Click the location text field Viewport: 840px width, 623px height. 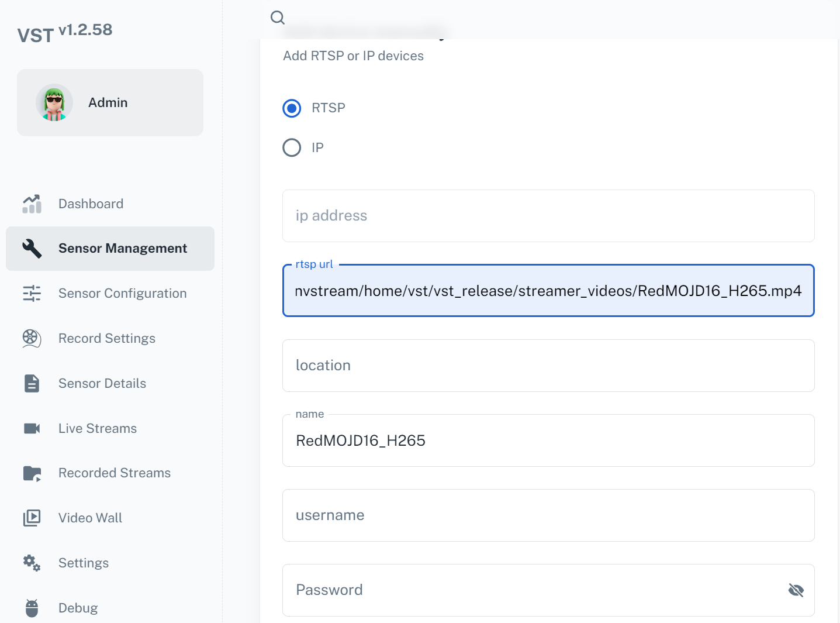[548, 366]
